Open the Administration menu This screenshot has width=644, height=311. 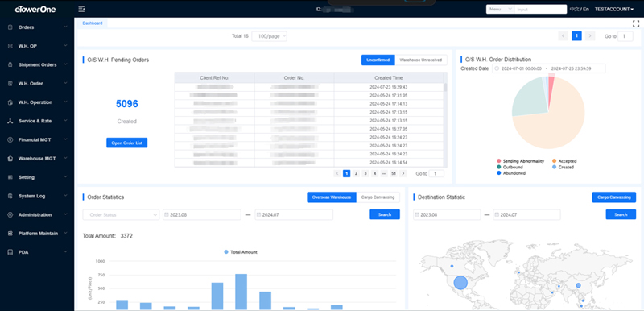pos(37,215)
